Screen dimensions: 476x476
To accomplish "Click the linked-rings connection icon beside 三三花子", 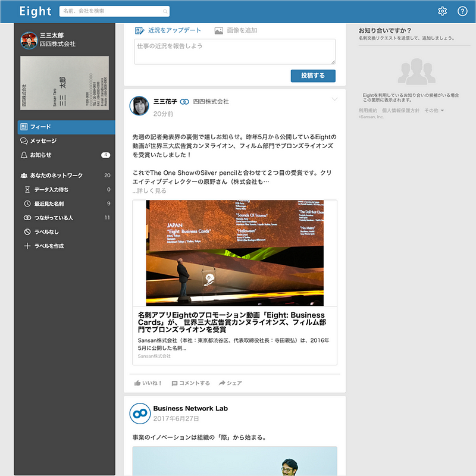I will 184,102.
